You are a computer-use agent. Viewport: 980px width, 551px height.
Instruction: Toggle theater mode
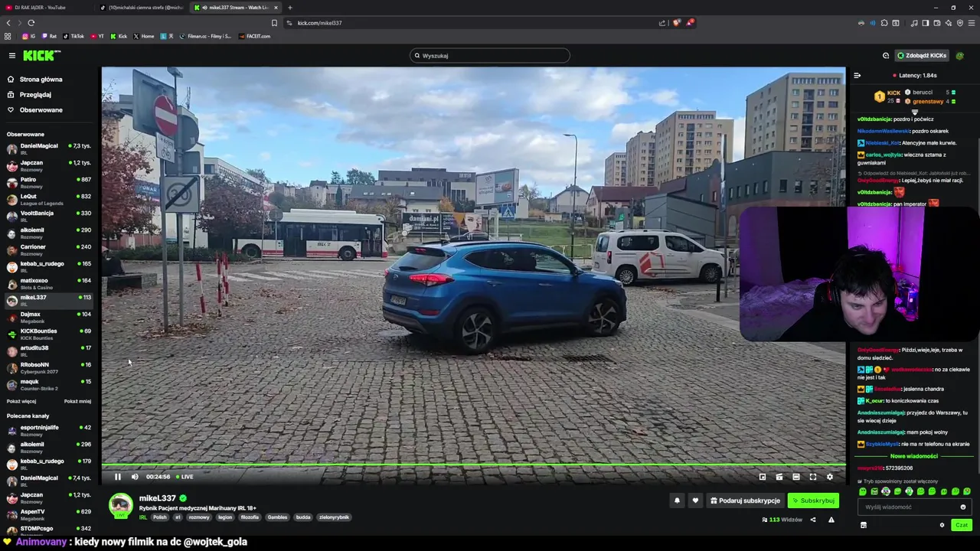(796, 477)
